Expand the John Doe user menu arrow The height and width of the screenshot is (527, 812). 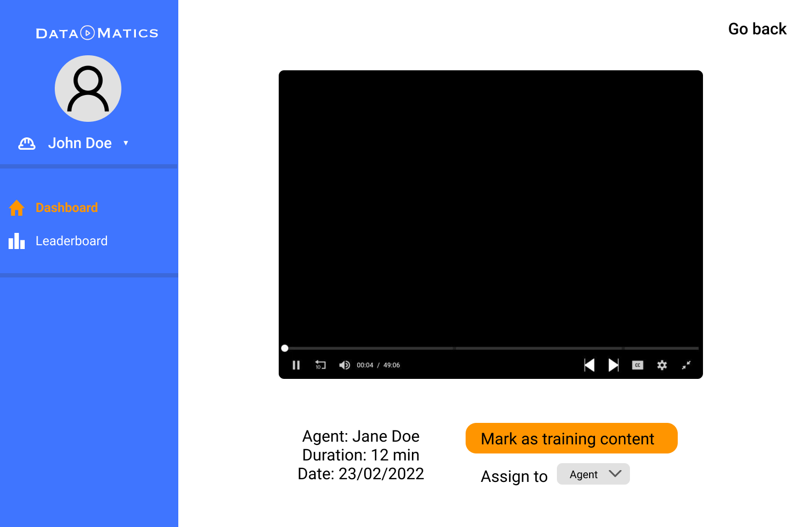tap(126, 143)
